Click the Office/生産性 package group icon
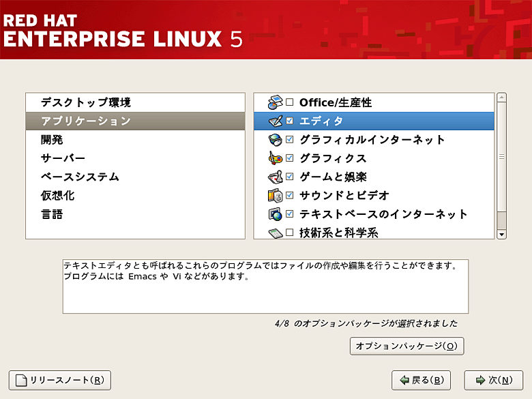Viewport: 532px width, 399px height. [274, 102]
